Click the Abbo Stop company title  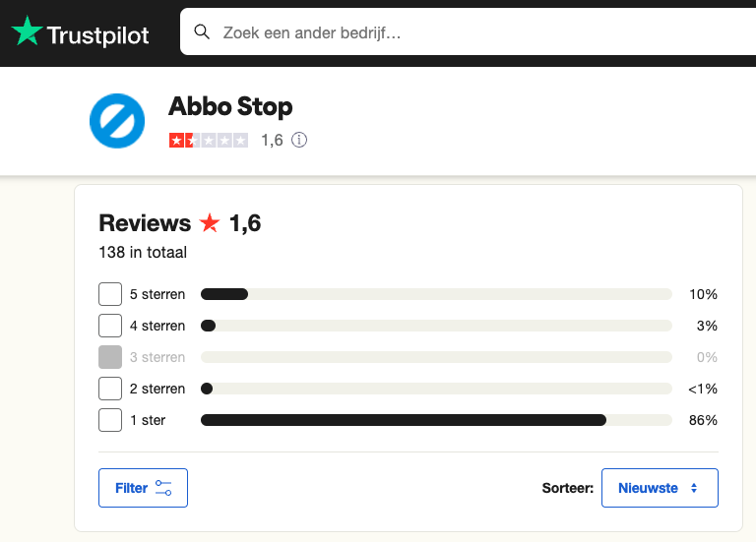point(230,106)
